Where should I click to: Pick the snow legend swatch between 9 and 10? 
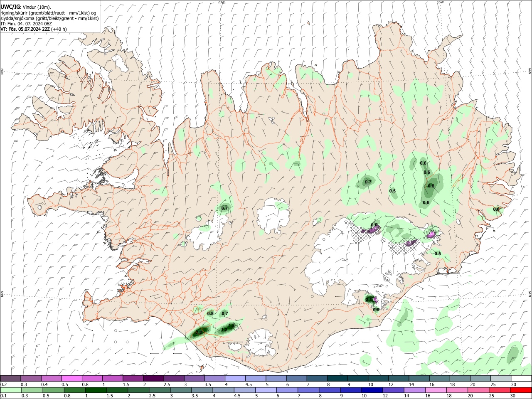(x=358, y=378)
